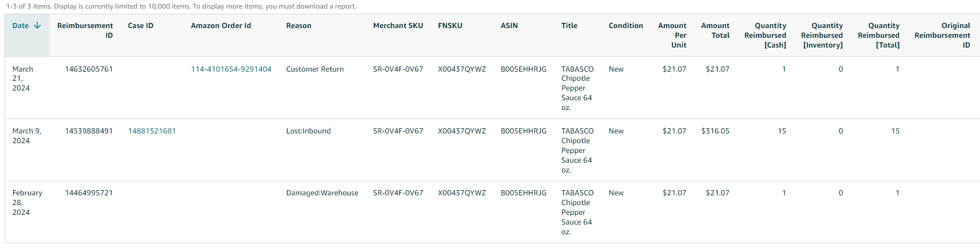Select reimbursement ID 14632605761 cell
The width and height of the screenshot is (980, 248).
point(89,69)
